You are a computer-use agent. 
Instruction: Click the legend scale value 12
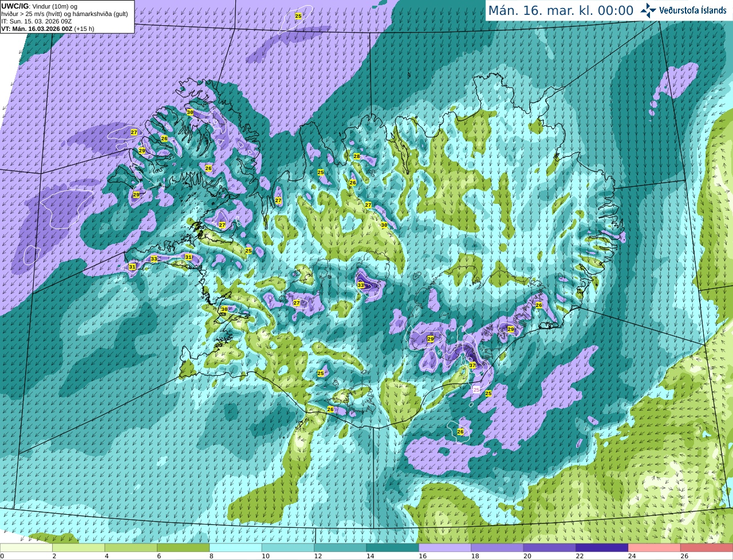318,556
